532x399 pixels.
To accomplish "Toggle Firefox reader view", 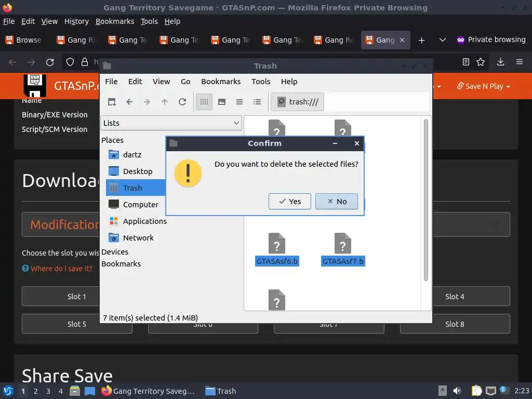I will [x=466, y=62].
